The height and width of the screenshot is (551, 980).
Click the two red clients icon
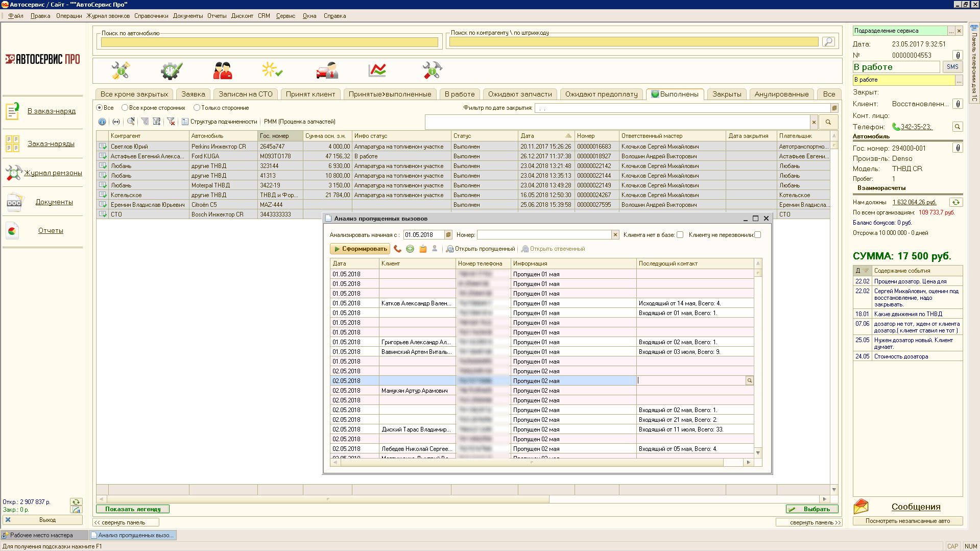pyautogui.click(x=223, y=70)
